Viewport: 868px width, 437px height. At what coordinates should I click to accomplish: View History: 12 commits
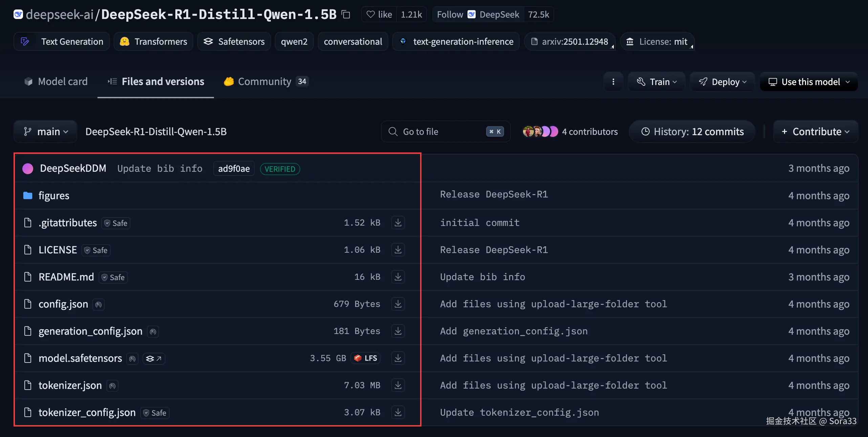[692, 131]
